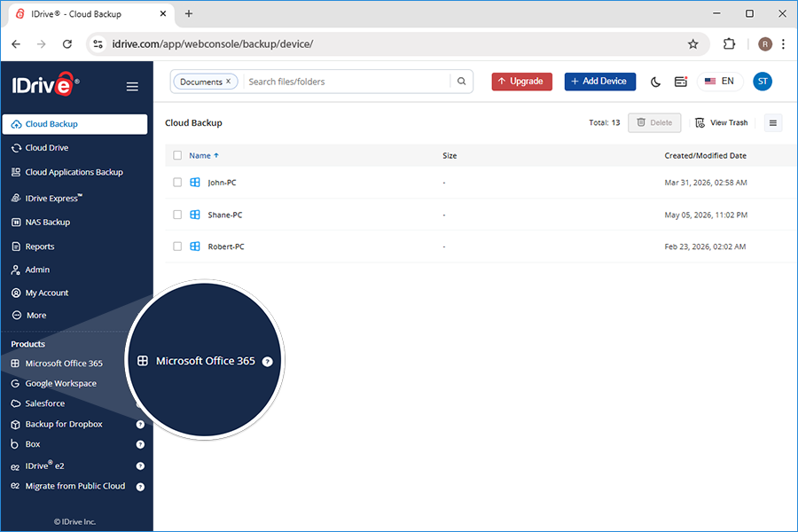View site information icon in address bar
The height and width of the screenshot is (532, 798).
point(98,44)
